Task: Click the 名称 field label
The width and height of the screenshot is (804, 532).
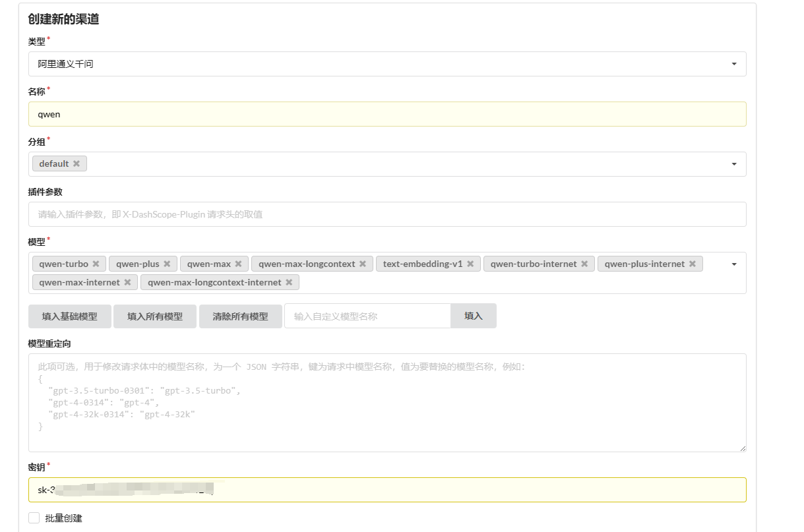Action: tap(37, 92)
